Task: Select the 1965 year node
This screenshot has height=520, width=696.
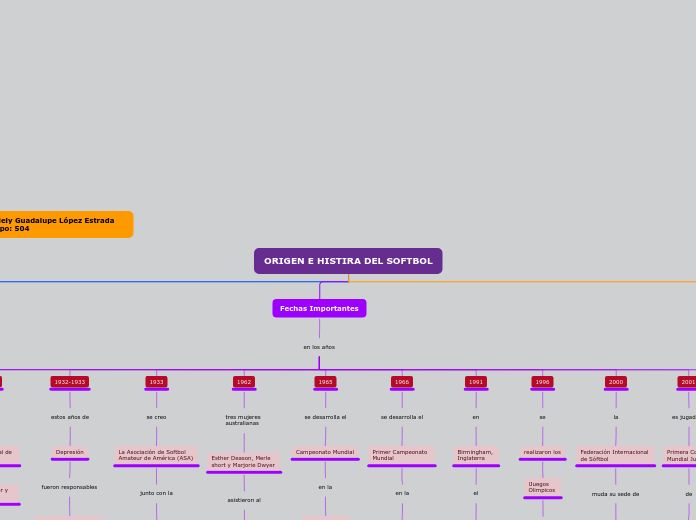Action: pyautogui.click(x=325, y=382)
